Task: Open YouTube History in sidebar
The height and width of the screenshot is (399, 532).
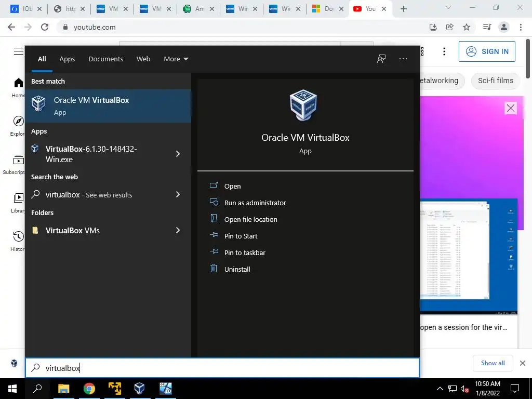Action: (18, 241)
